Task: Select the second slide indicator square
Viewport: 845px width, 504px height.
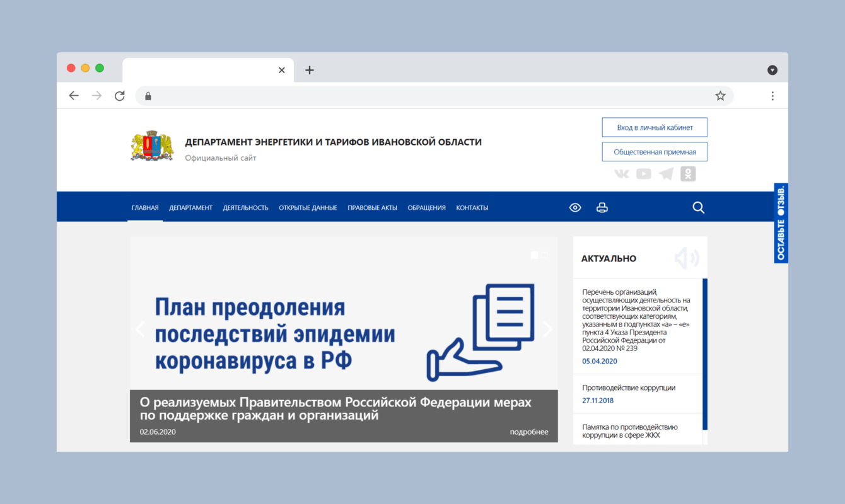Action: (544, 255)
